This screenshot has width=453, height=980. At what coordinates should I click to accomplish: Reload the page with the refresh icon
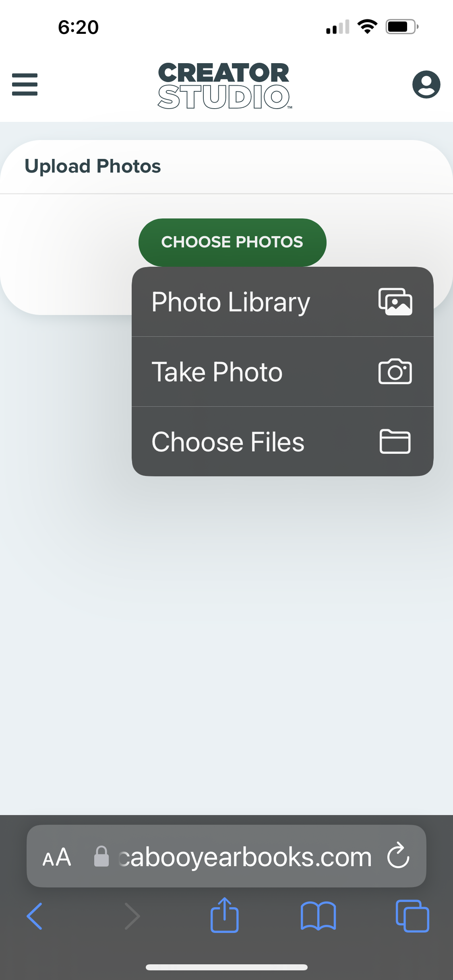click(398, 855)
